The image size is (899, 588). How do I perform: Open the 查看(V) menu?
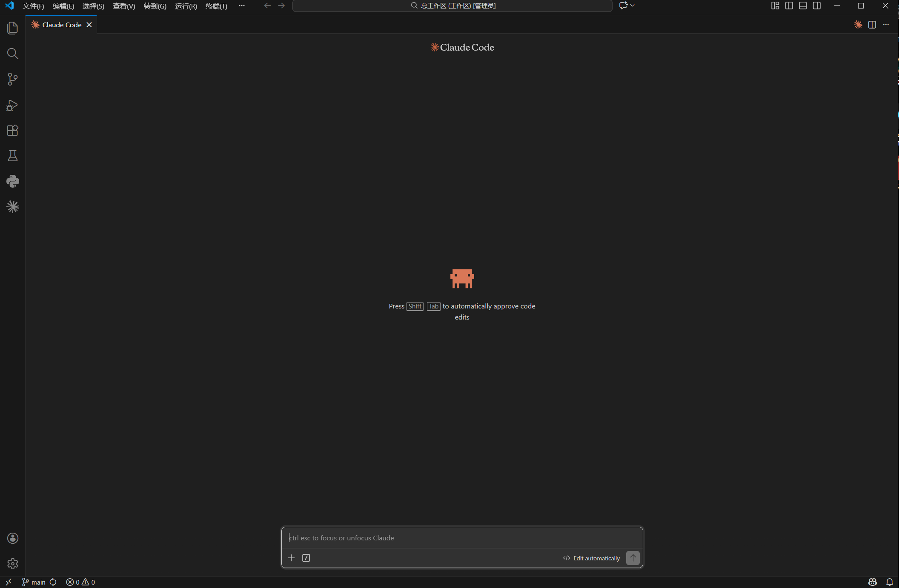point(124,6)
